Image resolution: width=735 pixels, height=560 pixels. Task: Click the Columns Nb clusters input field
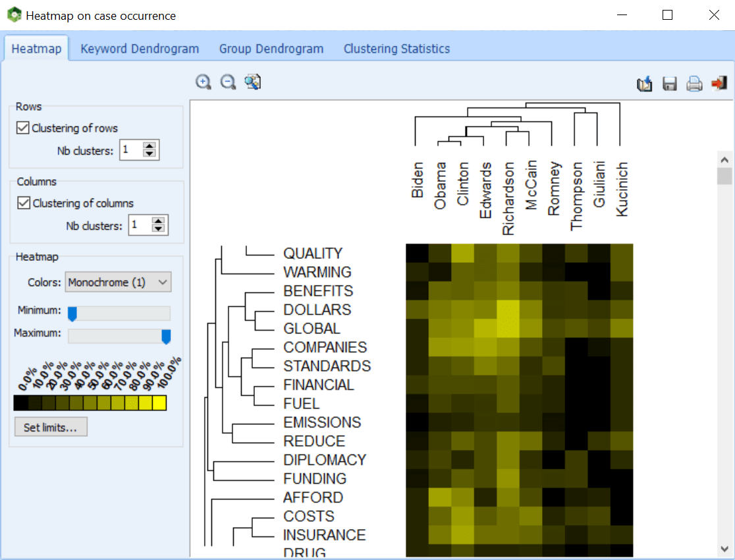click(140, 225)
